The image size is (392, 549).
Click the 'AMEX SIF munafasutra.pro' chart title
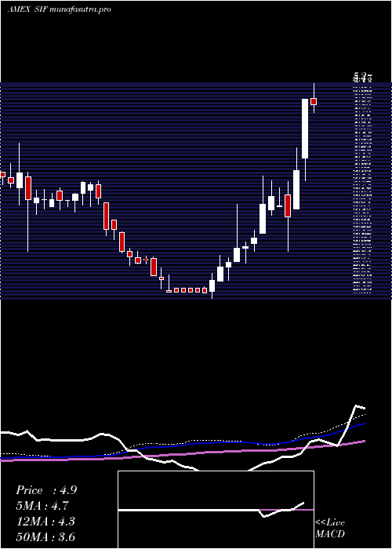[59, 9]
